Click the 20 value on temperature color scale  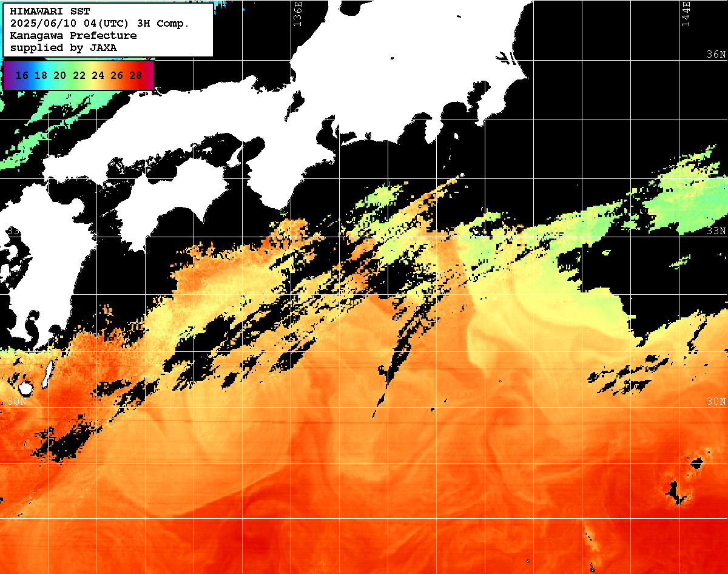point(59,75)
